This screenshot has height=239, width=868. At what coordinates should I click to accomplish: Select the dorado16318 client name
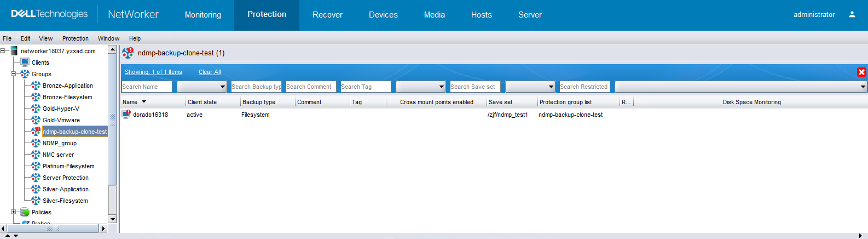pyautogui.click(x=151, y=115)
